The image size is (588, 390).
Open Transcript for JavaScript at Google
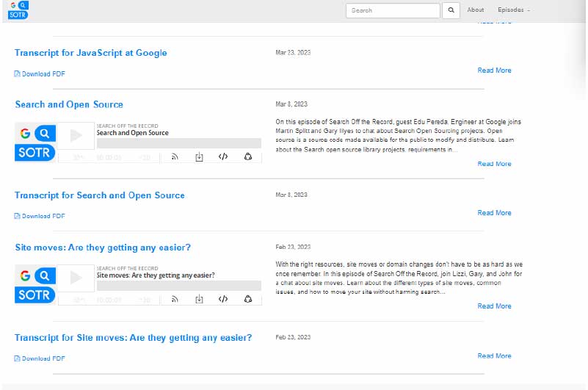91,53
